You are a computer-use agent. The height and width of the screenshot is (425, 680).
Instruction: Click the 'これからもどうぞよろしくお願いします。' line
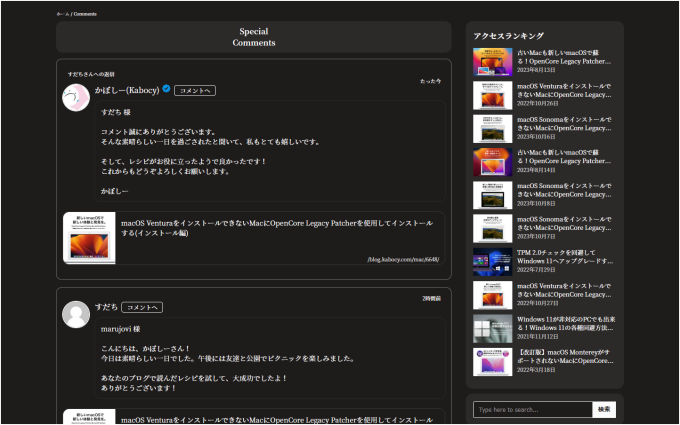tap(165, 171)
